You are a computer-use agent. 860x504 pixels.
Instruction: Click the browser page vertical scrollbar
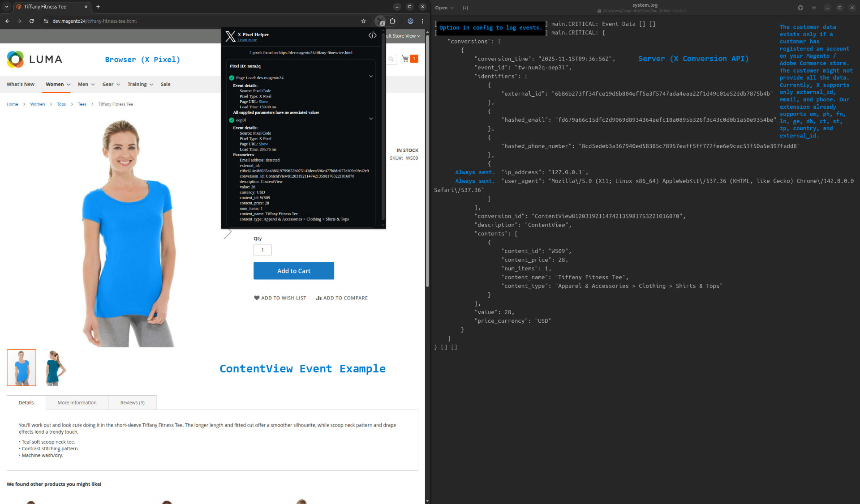pyautogui.click(x=427, y=161)
